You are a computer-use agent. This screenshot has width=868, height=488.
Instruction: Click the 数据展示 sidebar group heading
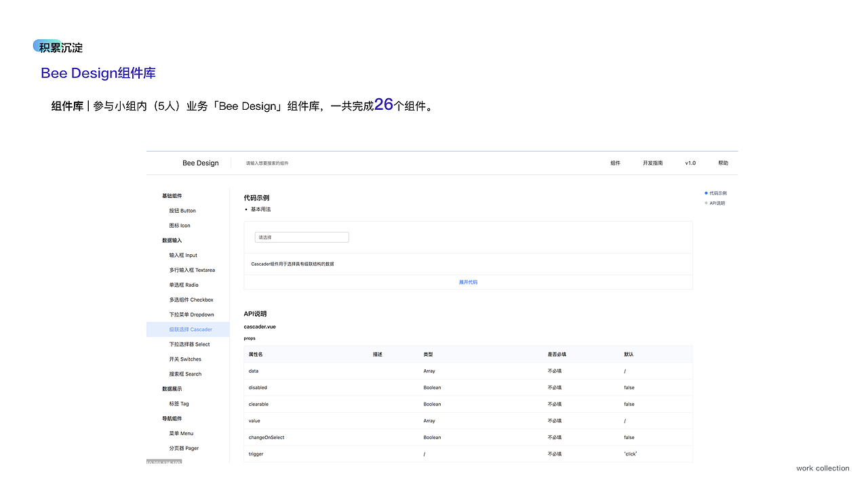[x=172, y=389]
